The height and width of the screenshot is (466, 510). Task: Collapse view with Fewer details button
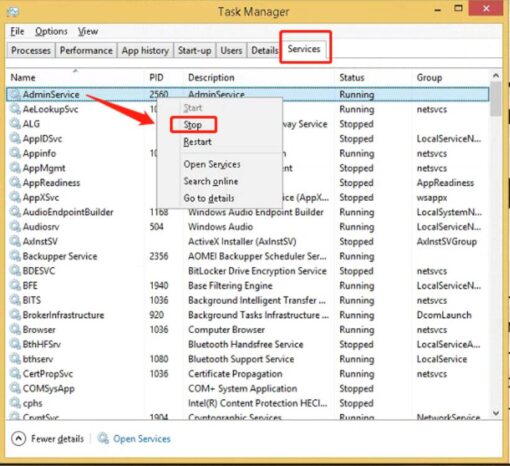(48, 438)
